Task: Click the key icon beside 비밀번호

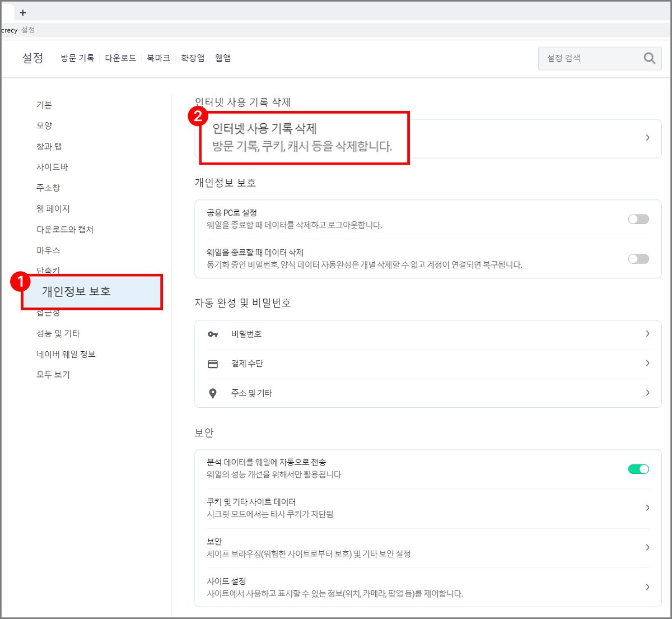Action: point(213,334)
